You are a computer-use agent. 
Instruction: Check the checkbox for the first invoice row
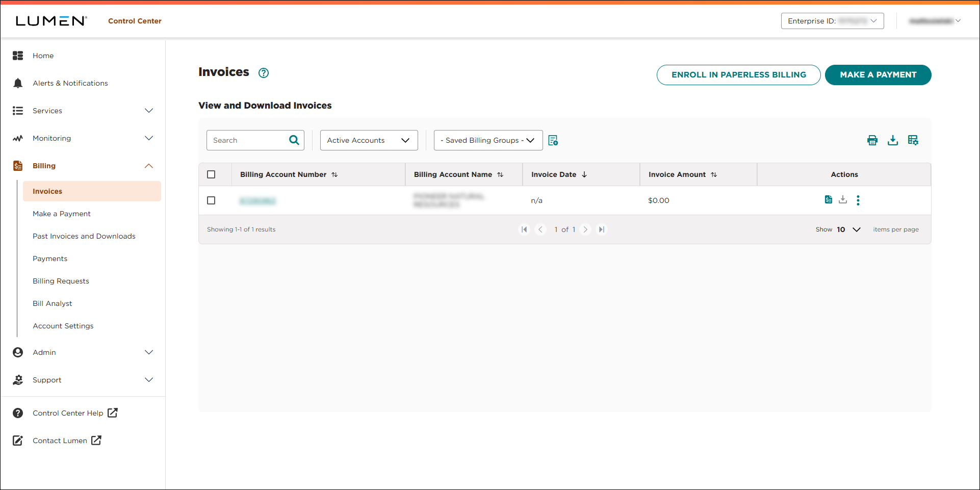(211, 200)
